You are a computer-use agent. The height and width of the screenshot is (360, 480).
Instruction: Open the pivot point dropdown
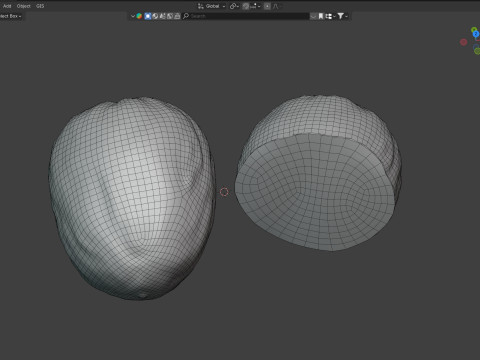(234, 6)
